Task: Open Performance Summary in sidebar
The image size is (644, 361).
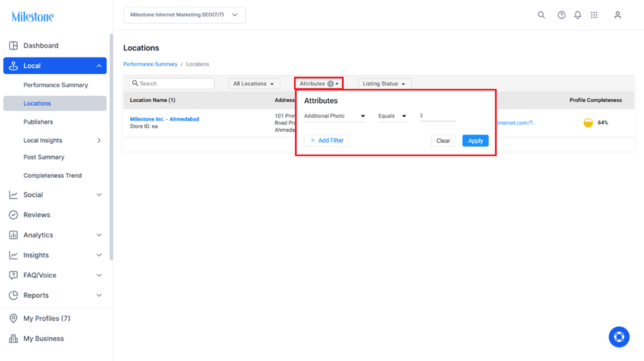Action: tap(56, 85)
